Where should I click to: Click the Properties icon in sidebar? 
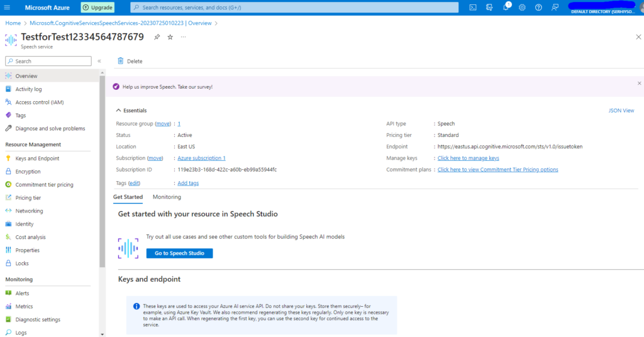click(8, 250)
